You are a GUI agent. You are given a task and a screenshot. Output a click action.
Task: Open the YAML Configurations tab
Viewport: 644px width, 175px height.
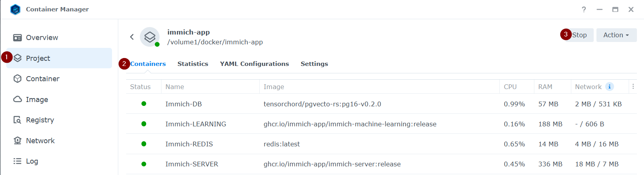point(255,64)
